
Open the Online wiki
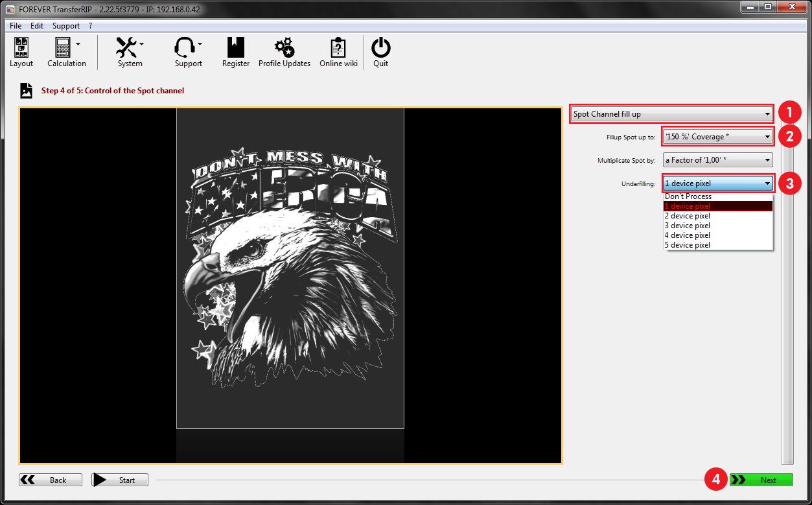(338, 51)
